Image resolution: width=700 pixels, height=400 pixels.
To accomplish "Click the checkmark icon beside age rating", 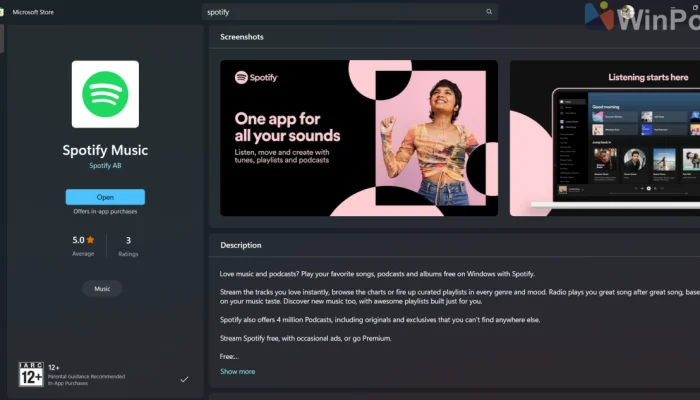I will 183,380.
